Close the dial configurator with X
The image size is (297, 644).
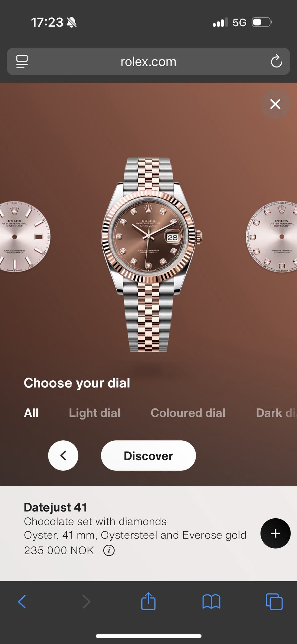(275, 104)
